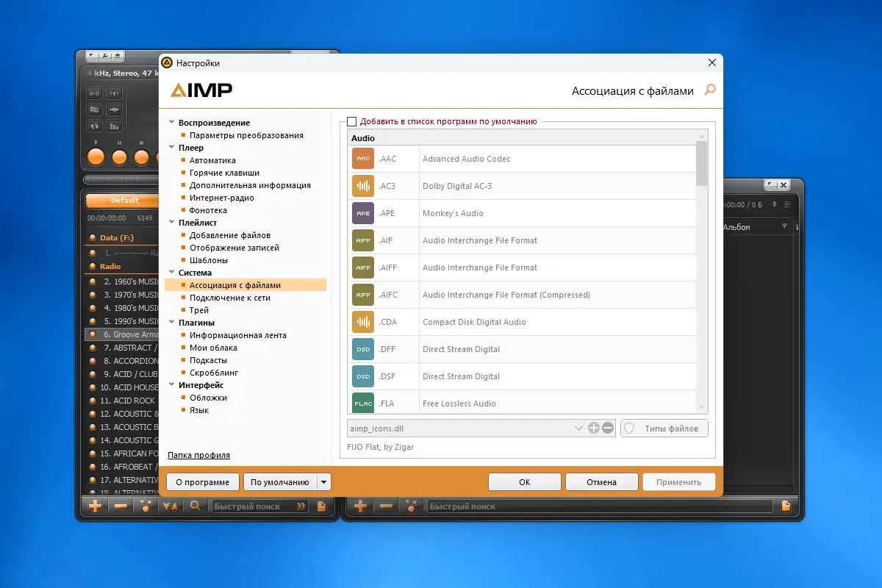
Task: Click the add playlist plus icon
Action: (x=95, y=506)
